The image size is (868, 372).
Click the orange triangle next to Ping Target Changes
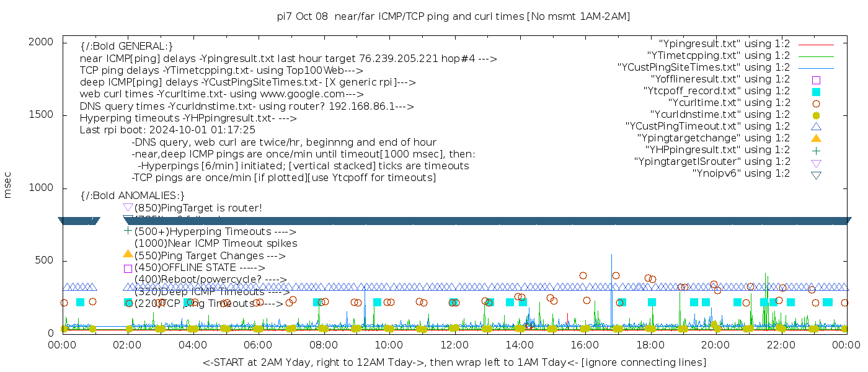click(x=128, y=254)
